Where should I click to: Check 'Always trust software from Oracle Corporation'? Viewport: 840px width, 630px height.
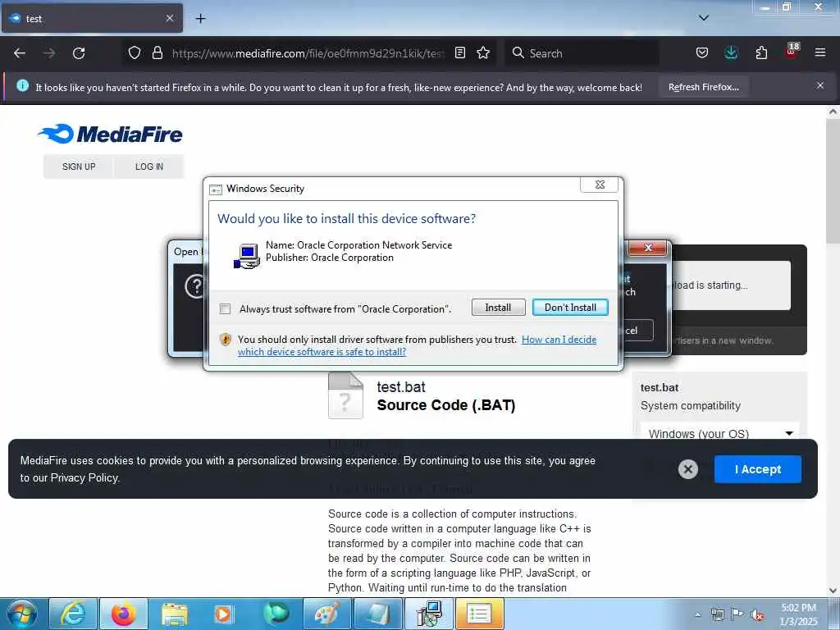pos(225,309)
